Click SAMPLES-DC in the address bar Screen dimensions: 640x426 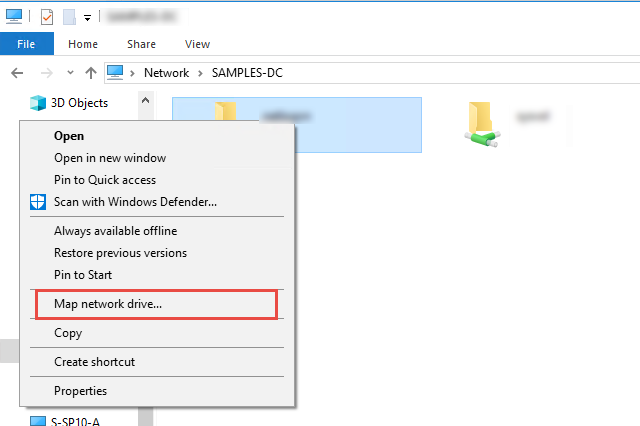click(x=247, y=73)
